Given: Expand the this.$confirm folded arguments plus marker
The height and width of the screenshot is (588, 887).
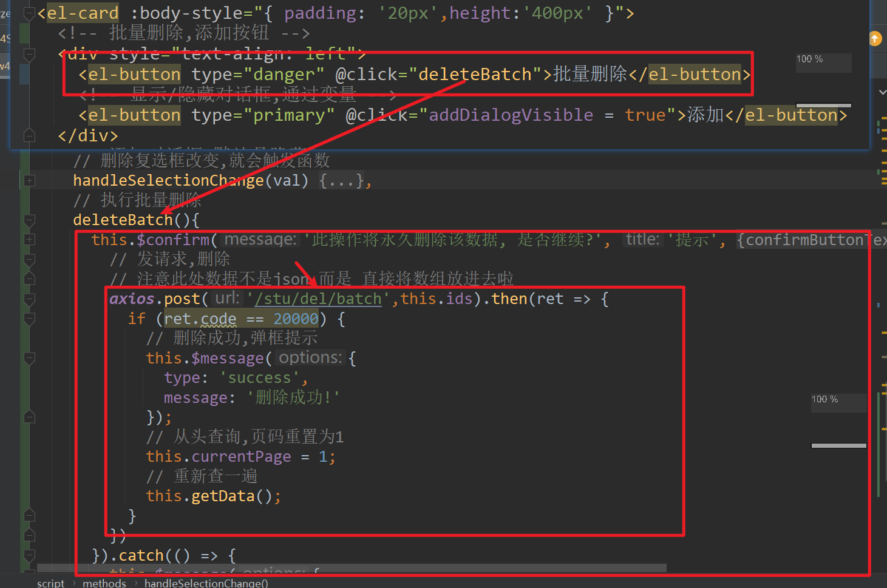Looking at the screenshot, I should pos(29,240).
